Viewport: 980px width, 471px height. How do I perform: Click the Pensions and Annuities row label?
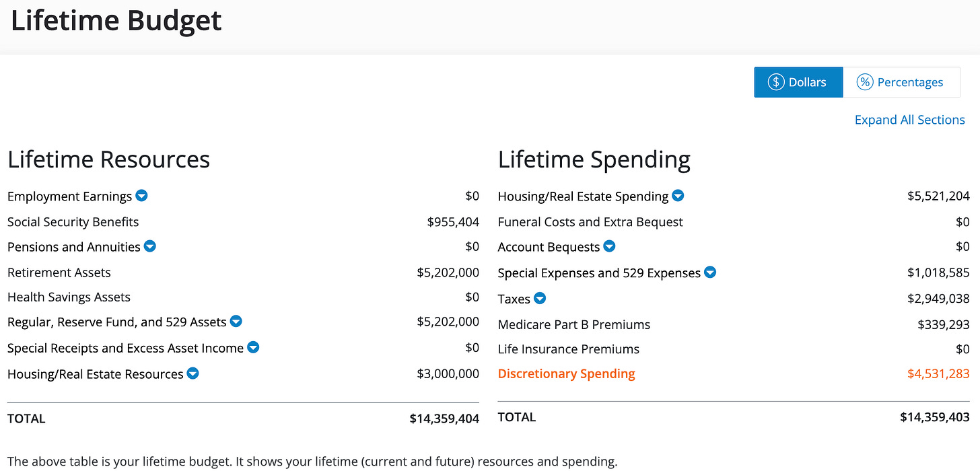click(x=74, y=247)
